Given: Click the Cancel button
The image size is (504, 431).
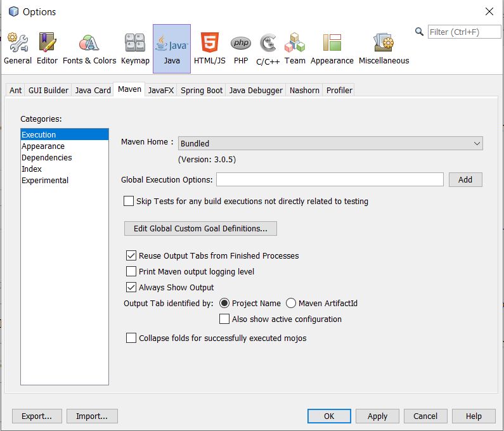Looking at the screenshot, I should click(425, 416).
